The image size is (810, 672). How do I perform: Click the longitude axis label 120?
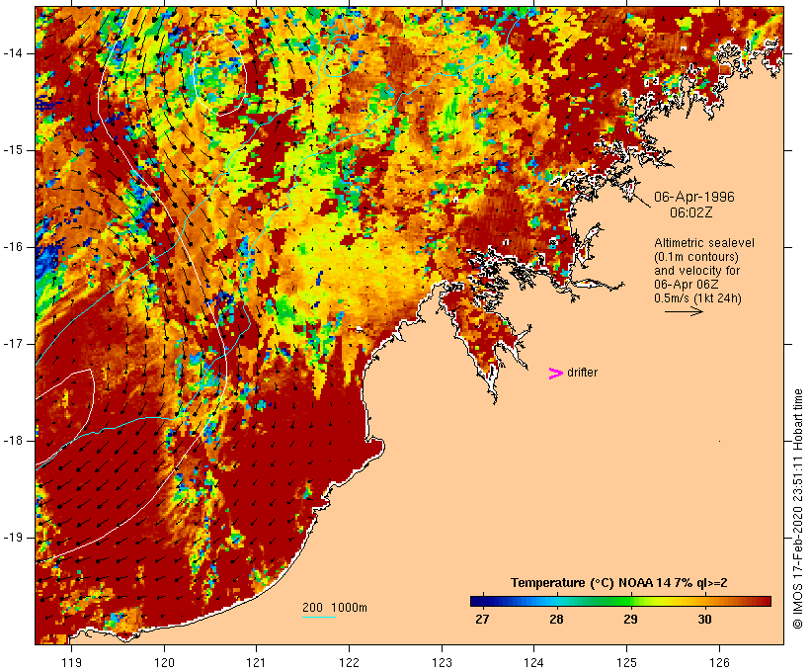(x=164, y=662)
